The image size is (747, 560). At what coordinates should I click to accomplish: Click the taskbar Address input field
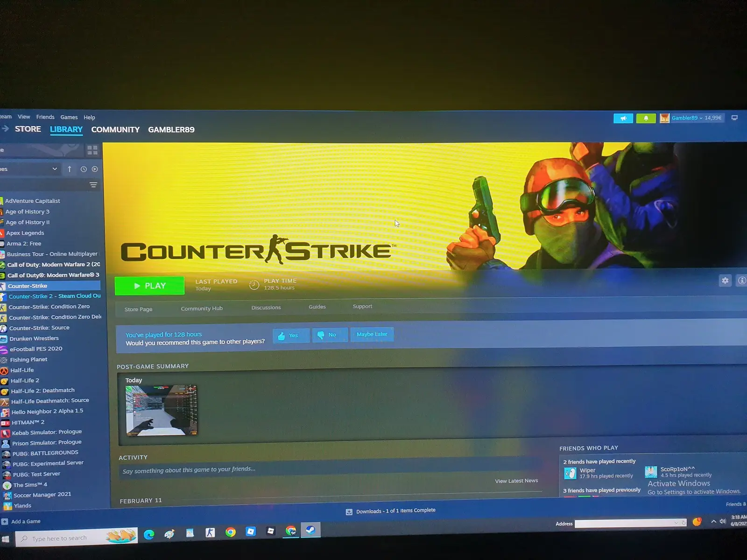pos(630,524)
